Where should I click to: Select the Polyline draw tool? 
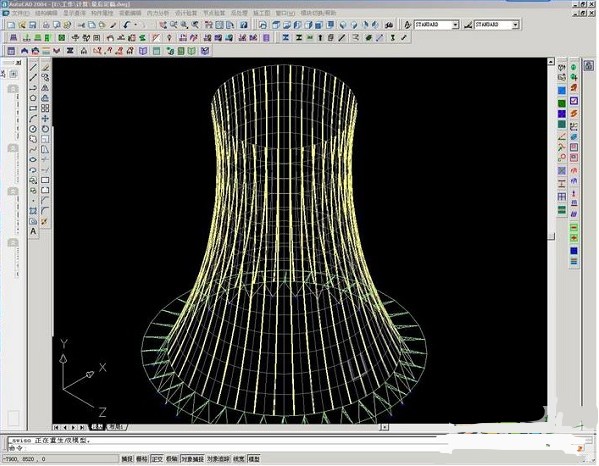pyautogui.click(x=33, y=88)
